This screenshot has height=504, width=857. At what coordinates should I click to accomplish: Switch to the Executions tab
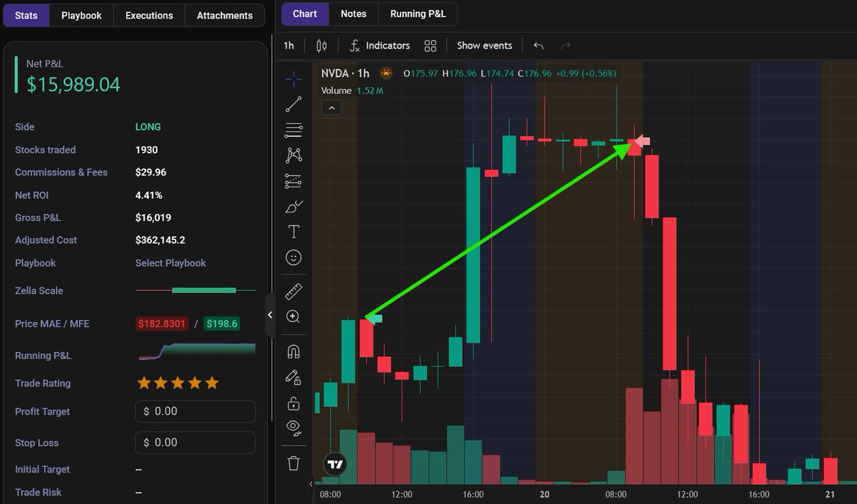click(x=149, y=15)
